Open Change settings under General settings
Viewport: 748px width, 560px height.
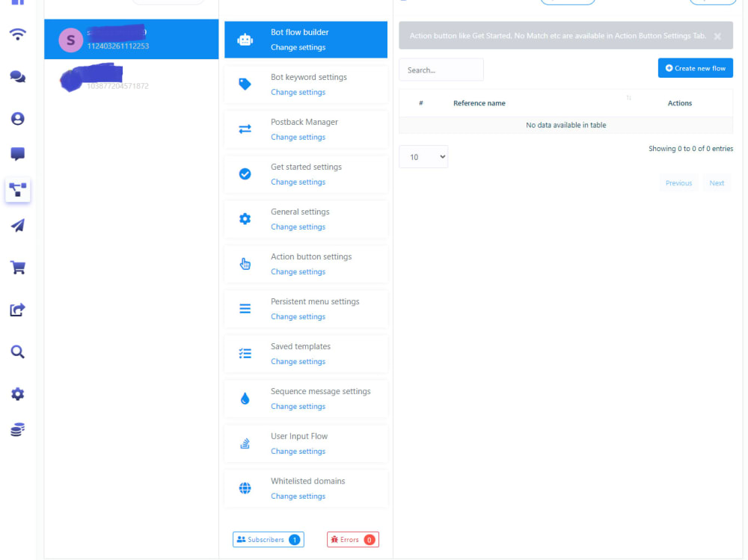(x=298, y=227)
